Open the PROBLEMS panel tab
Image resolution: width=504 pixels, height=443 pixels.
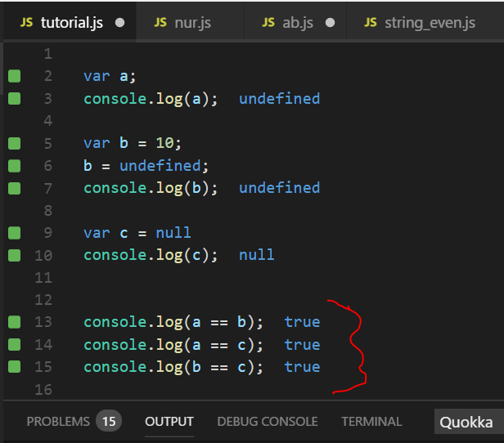(58, 422)
